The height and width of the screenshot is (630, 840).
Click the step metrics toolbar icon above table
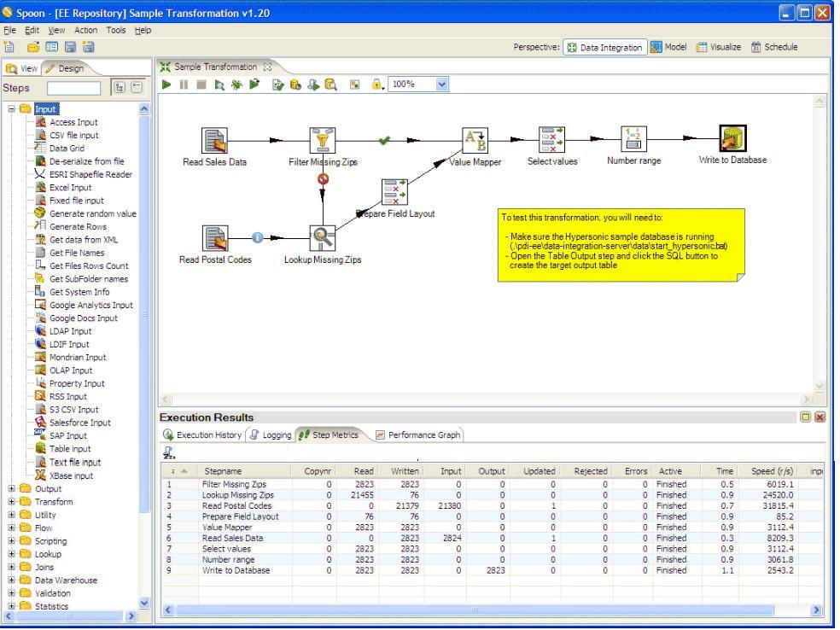click(x=169, y=453)
